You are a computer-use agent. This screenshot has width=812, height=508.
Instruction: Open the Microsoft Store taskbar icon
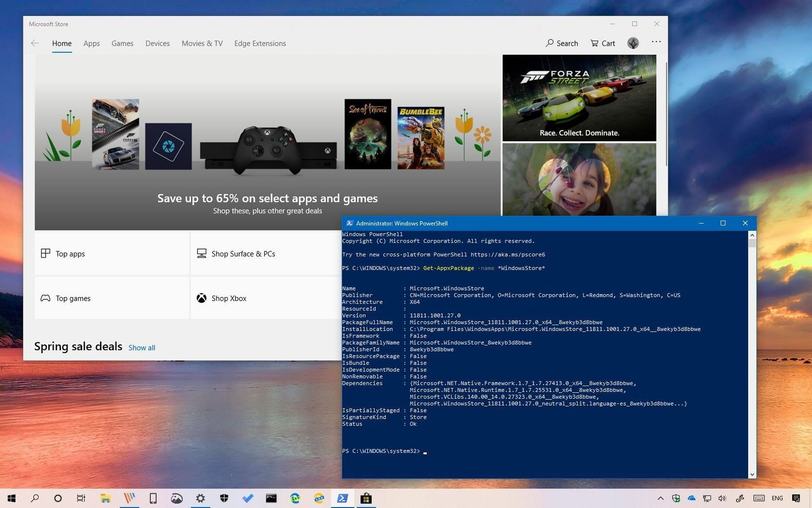[x=366, y=498]
